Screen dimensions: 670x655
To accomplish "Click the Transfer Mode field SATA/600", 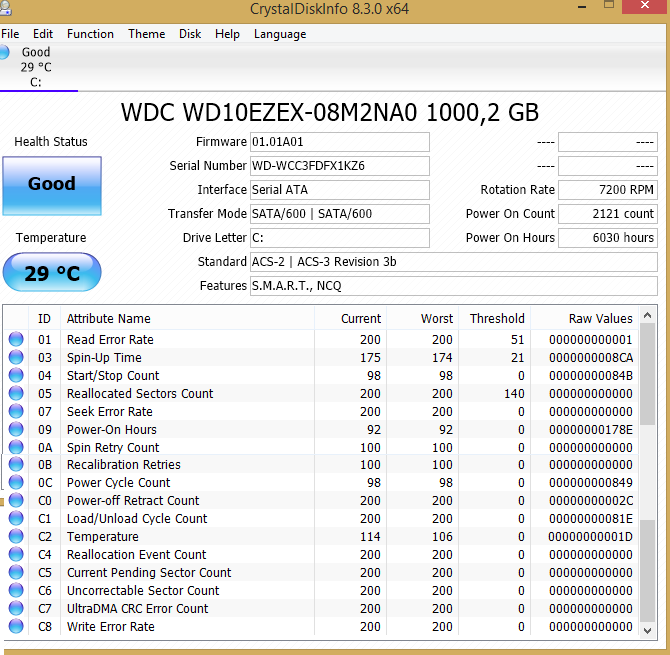I will [339, 214].
